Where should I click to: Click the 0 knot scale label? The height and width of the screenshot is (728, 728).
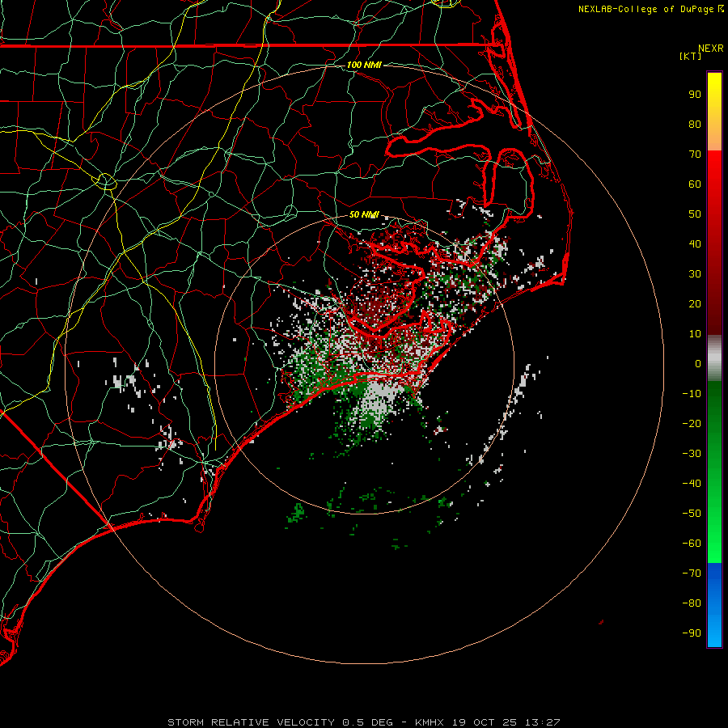pos(698,364)
